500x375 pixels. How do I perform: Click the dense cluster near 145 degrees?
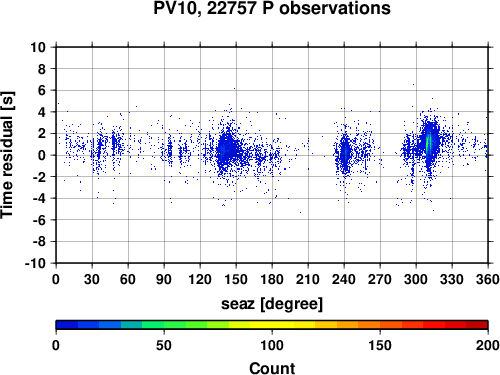click(x=228, y=148)
